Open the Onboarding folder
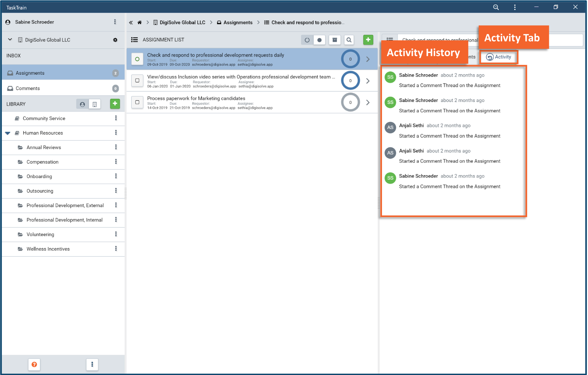The width and height of the screenshot is (588, 375). [39, 176]
